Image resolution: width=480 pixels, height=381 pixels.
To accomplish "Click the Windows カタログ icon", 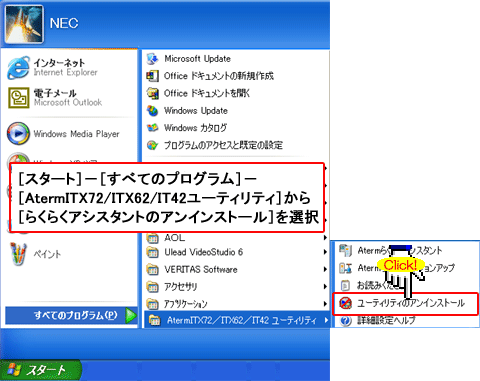I will 153,128.
